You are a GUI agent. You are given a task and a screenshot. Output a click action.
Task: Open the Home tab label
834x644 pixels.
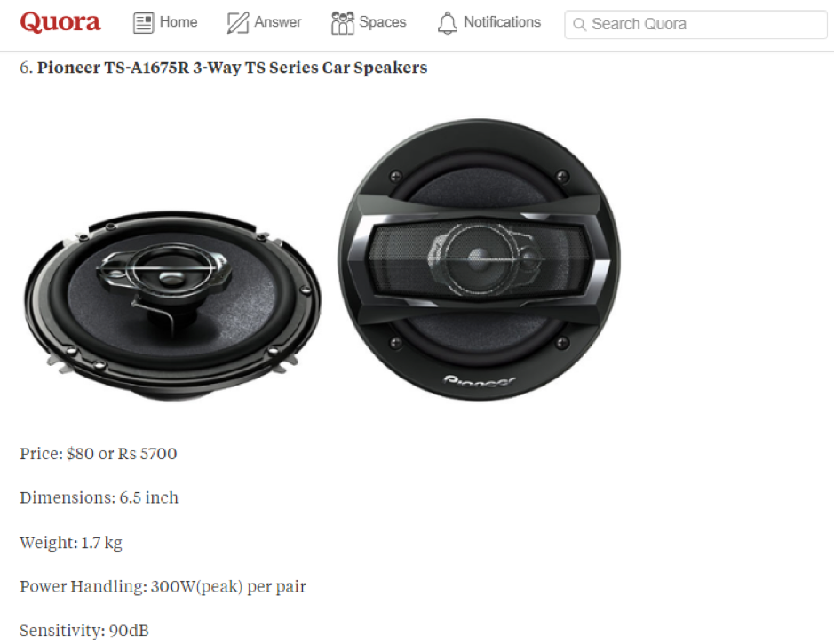tap(179, 22)
